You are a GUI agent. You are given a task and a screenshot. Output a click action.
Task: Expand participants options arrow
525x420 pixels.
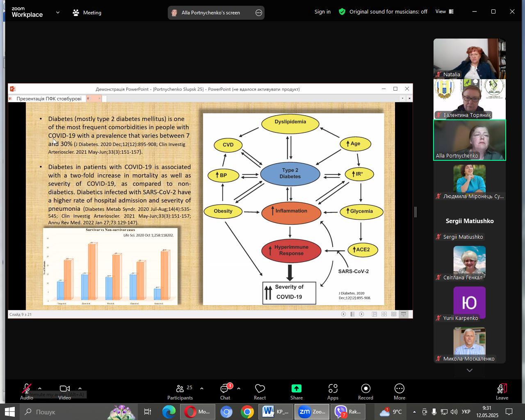[x=202, y=388]
